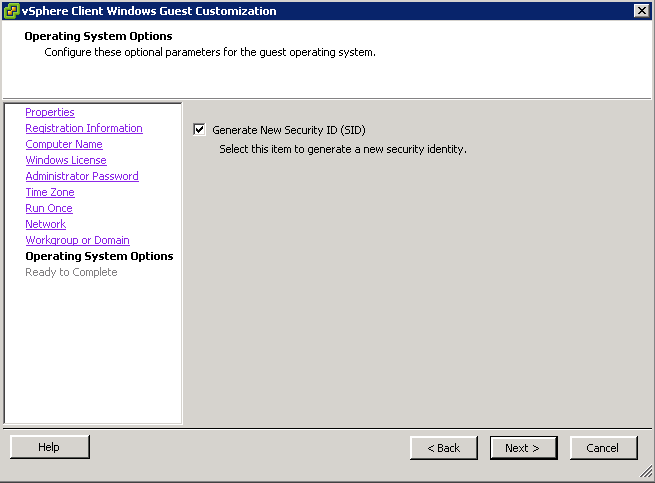The width and height of the screenshot is (655, 483).
Task: Open Administrator Password step
Action: [x=82, y=176]
